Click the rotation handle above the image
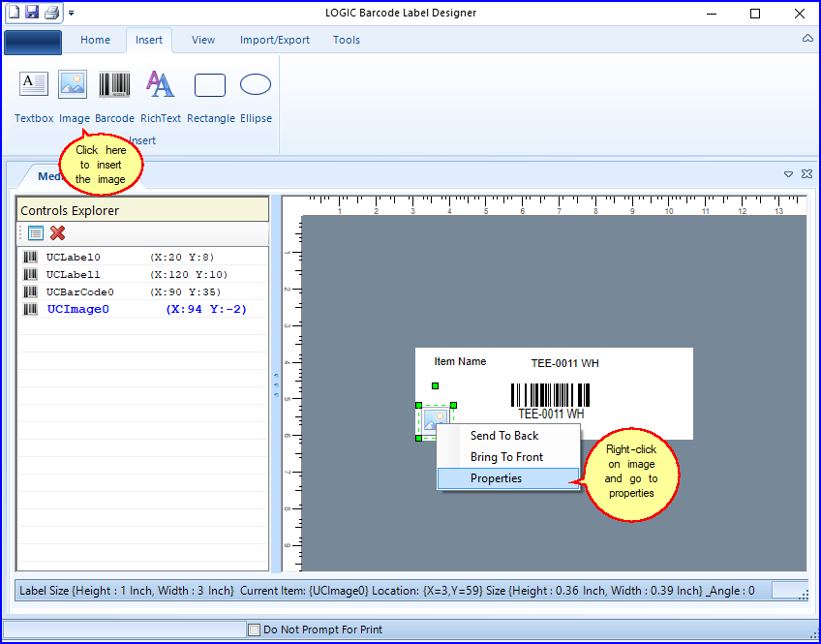Screen dimensions: 821x644 435,385
